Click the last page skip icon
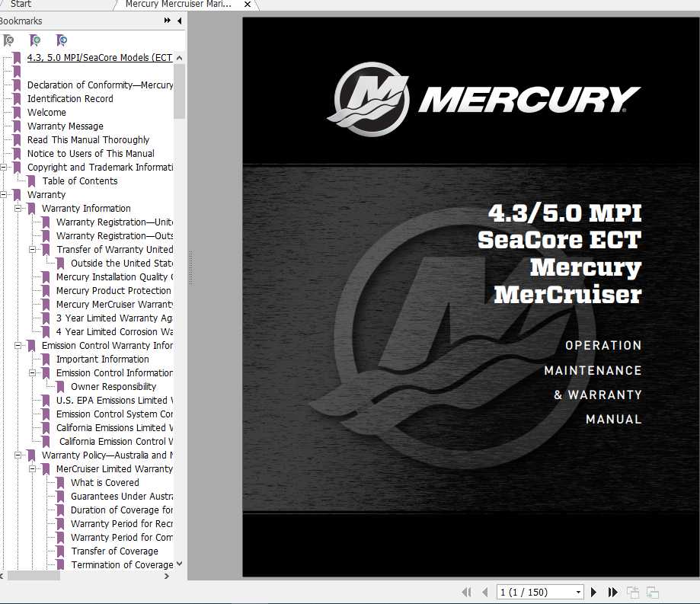 coord(612,592)
